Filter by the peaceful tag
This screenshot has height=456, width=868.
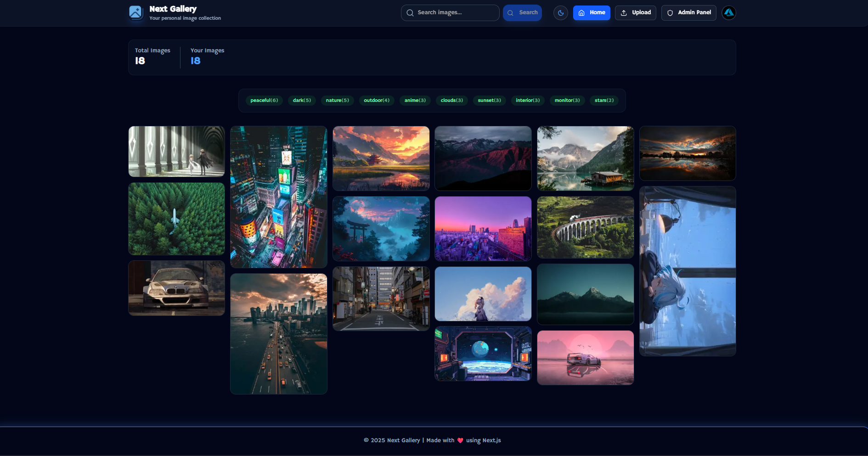click(264, 100)
